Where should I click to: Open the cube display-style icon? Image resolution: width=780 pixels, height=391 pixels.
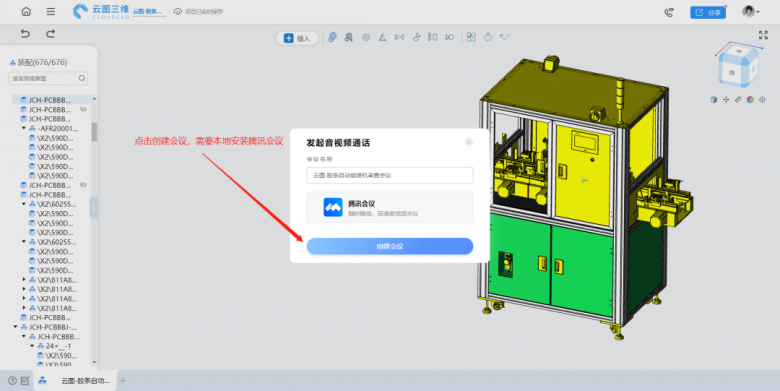coord(713,99)
